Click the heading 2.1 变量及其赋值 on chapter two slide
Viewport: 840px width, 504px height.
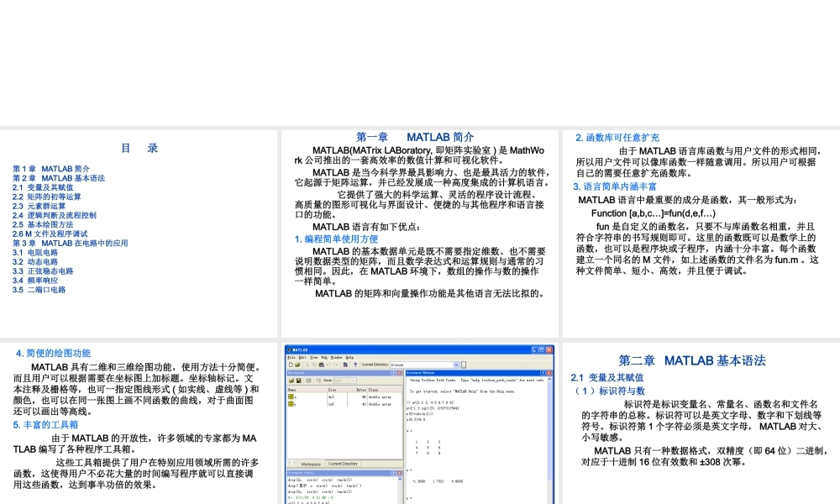607,378
